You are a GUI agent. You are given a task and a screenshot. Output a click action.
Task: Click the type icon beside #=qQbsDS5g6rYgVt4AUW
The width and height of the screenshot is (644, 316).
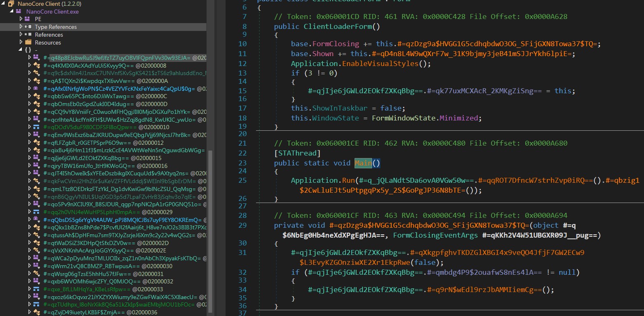click(36, 220)
